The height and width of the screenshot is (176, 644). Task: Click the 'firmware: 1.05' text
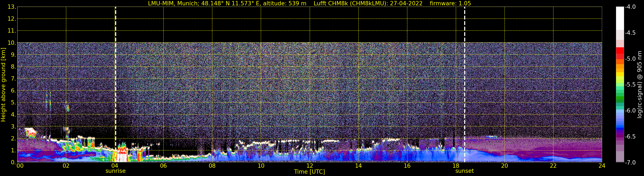(x=450, y=3)
